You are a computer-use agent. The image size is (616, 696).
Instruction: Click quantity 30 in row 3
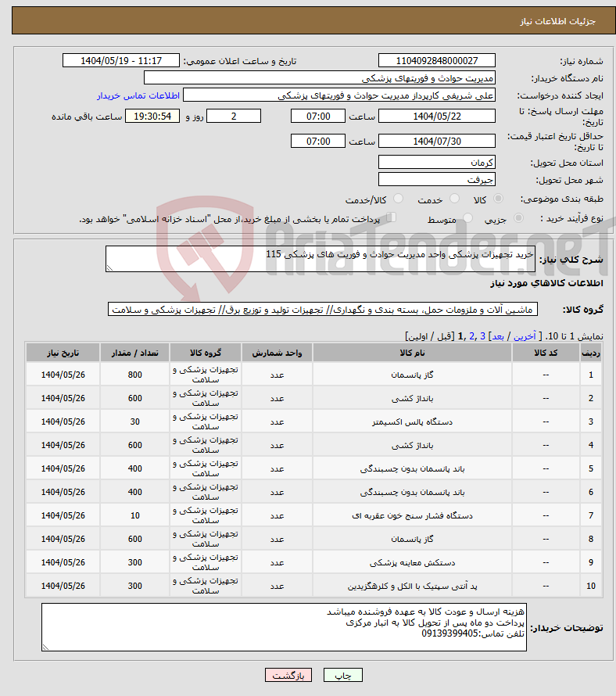click(135, 422)
